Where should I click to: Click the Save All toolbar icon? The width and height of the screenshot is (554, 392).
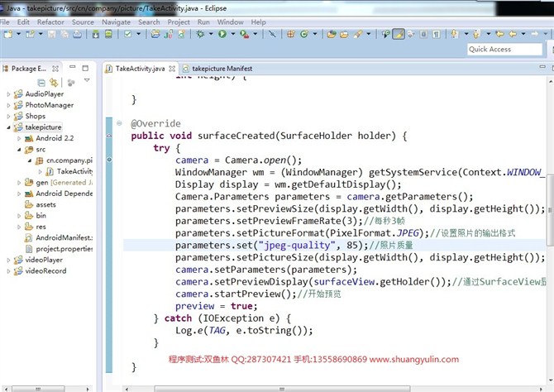click(x=64, y=34)
